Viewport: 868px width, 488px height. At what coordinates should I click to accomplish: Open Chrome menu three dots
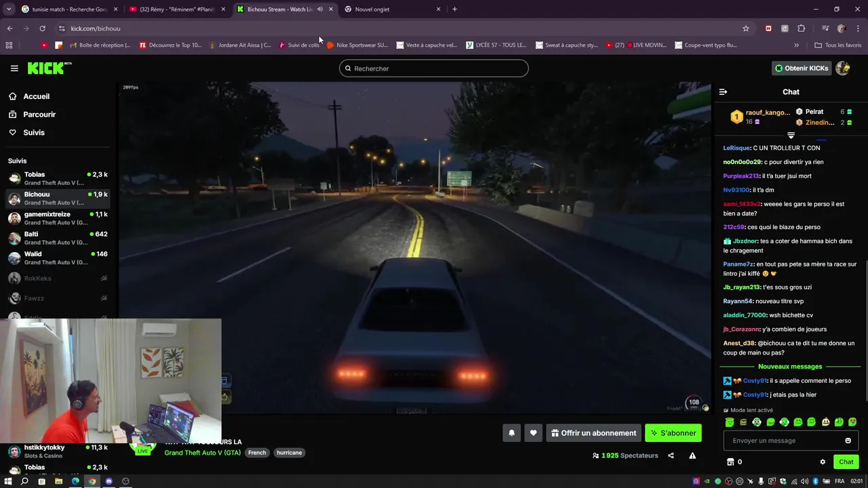point(858,28)
